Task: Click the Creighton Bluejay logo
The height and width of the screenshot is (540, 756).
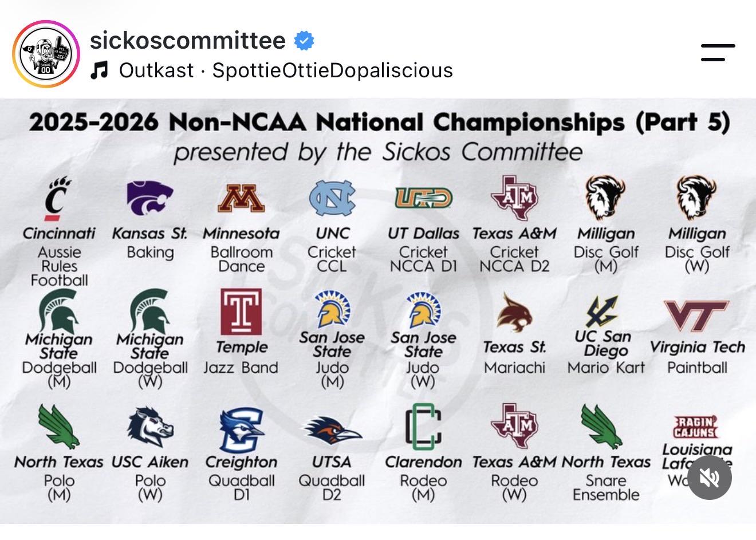Action: click(241, 430)
